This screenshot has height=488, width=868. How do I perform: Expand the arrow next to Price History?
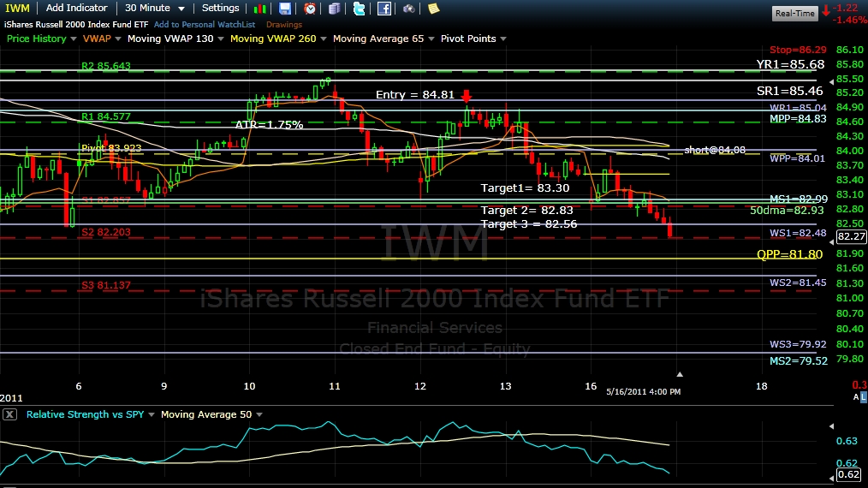tap(73, 39)
